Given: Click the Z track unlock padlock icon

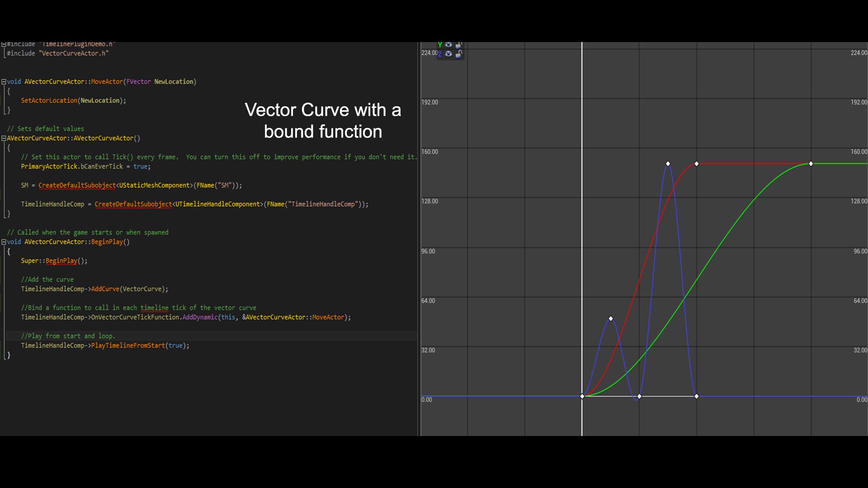Looking at the screenshot, I should click(x=458, y=54).
